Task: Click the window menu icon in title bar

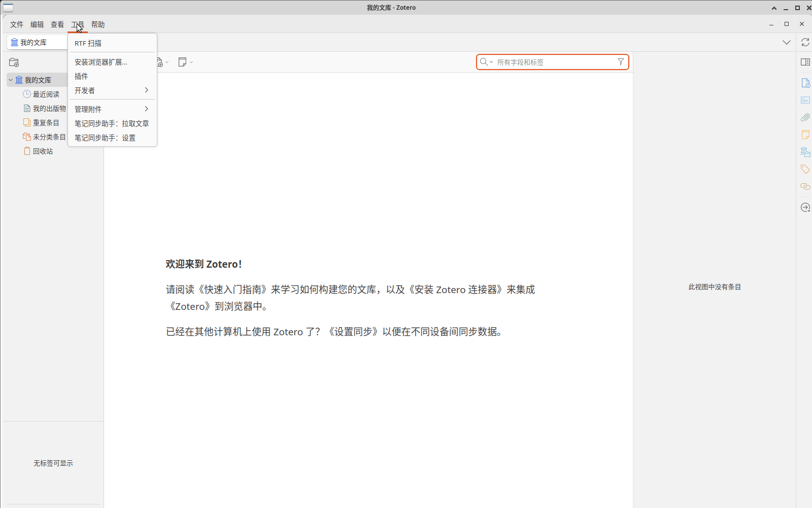Action: (8, 8)
